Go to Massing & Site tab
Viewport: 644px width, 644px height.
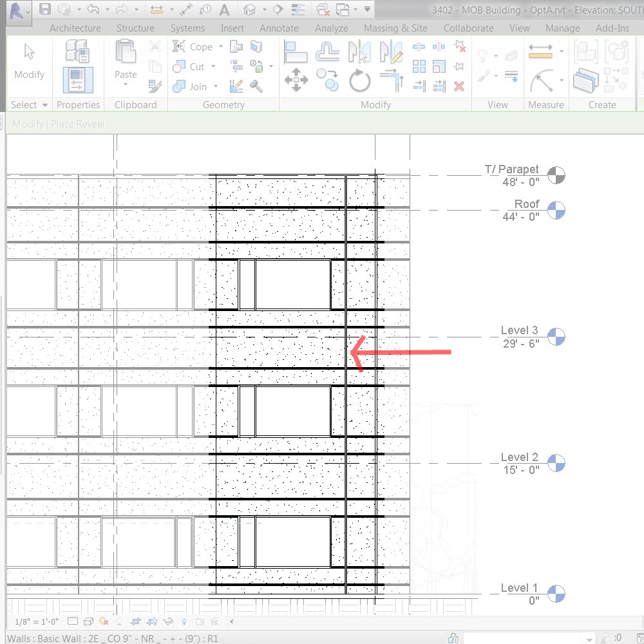click(395, 28)
